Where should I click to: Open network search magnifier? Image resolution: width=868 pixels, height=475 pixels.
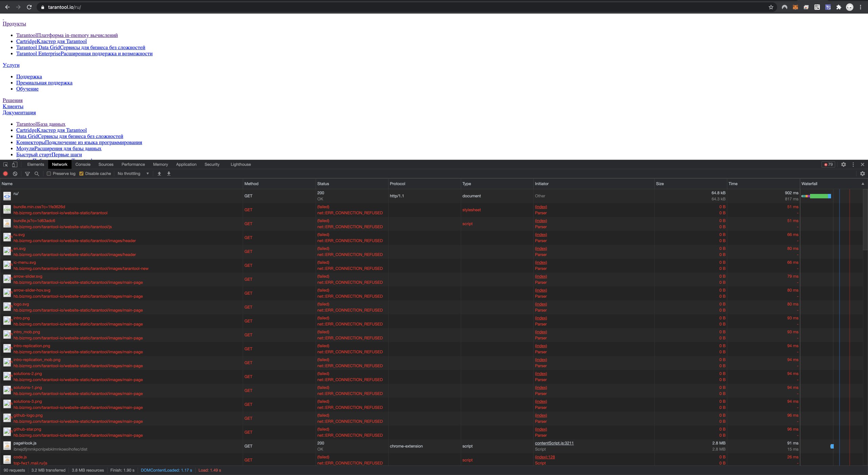coord(37,174)
